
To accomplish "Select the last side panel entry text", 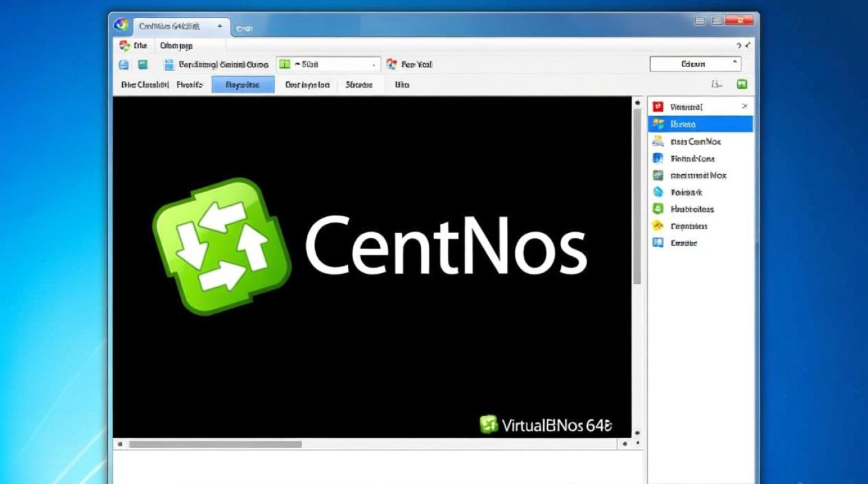I will (x=684, y=243).
